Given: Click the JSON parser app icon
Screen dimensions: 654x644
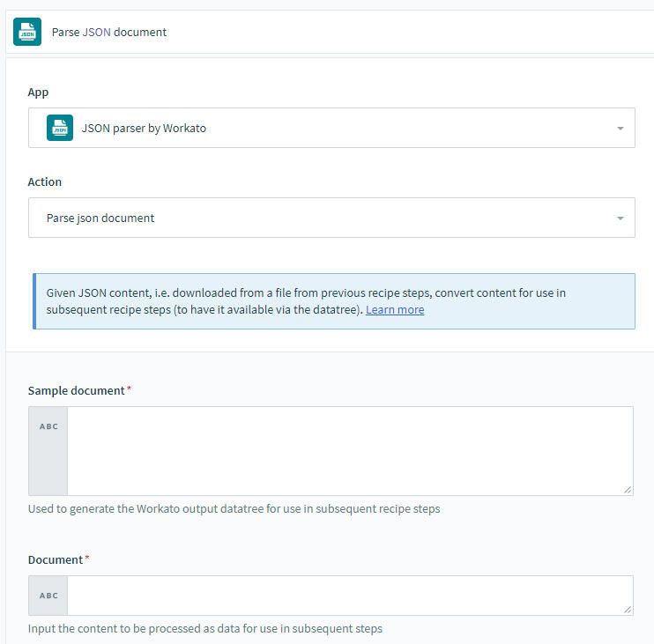Looking at the screenshot, I should coord(60,128).
